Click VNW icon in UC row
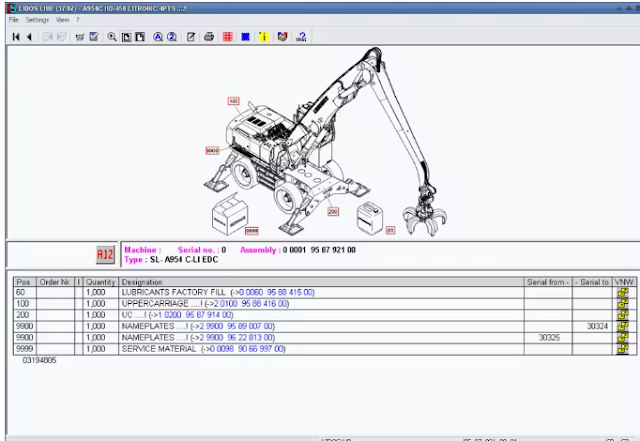Screen dimensions: 640x441 pyautogui.click(x=623, y=315)
